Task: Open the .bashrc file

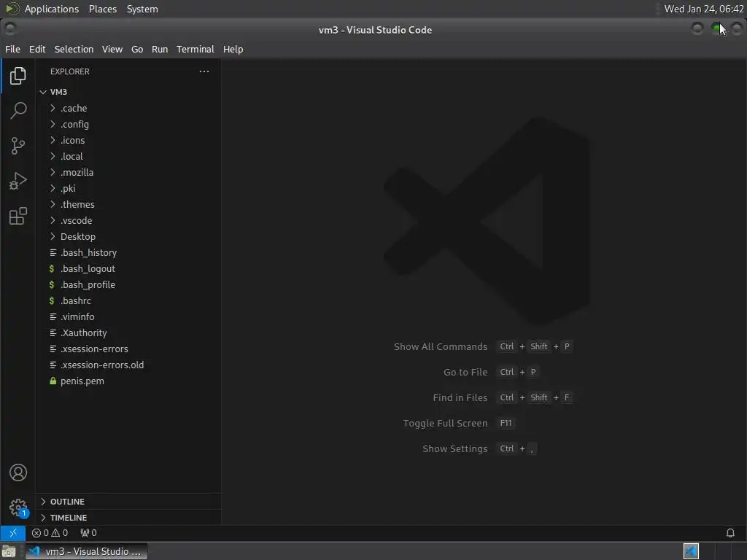Action: pyautogui.click(x=128, y=301)
